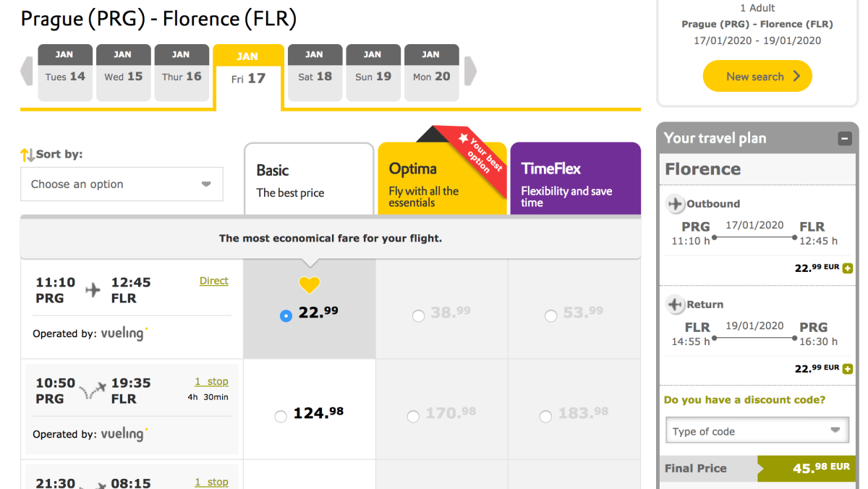The image size is (868, 489).
Task: Switch to the Thur 16 date tab
Action: click(x=182, y=72)
